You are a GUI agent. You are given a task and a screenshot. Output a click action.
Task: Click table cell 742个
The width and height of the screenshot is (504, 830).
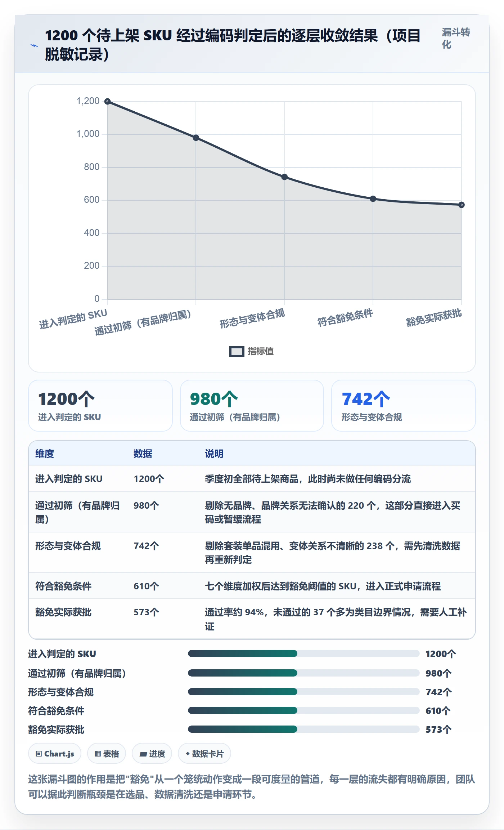pos(146,546)
